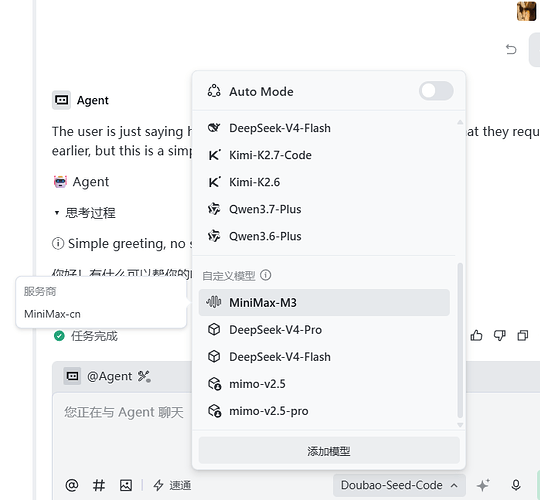Click the Qwen3.6-Plus logo icon

click(x=214, y=236)
